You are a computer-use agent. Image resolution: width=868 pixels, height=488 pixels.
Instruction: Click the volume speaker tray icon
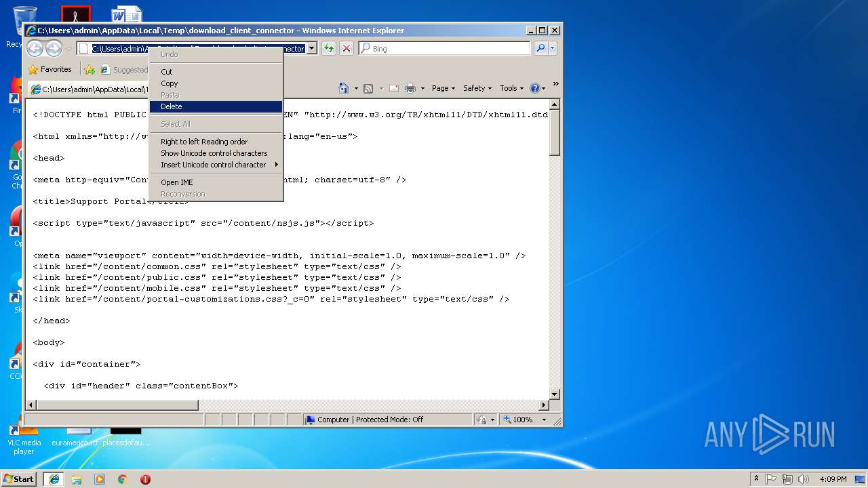[x=804, y=479]
